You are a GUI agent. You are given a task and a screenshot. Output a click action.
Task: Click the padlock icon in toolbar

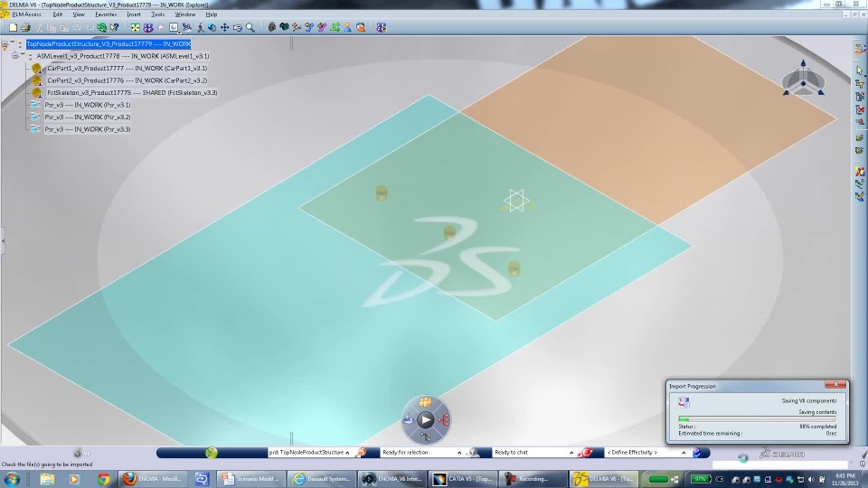(x=271, y=26)
